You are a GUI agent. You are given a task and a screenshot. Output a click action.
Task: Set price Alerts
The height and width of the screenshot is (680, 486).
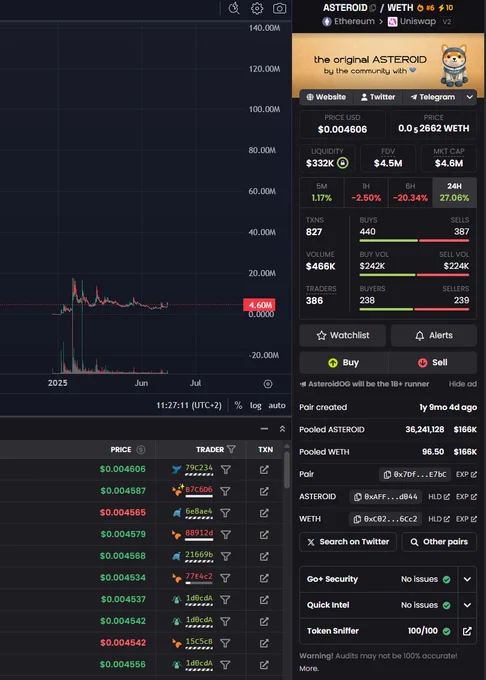[x=434, y=336]
